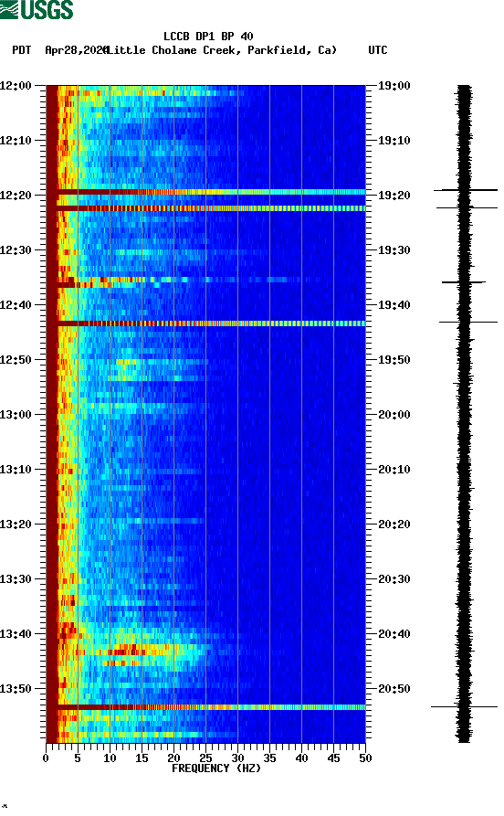Click the 25 Hz frequency axis label
The image size is (504, 816).
pos(205,758)
